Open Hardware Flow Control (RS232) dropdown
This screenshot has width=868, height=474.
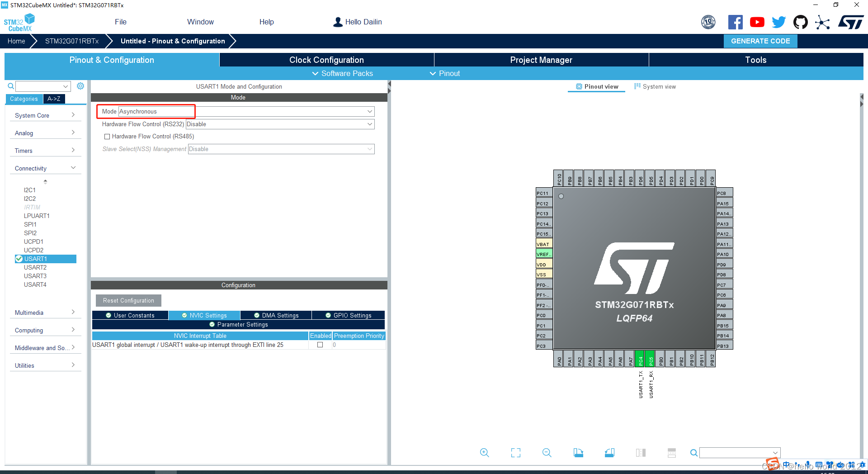(x=280, y=124)
